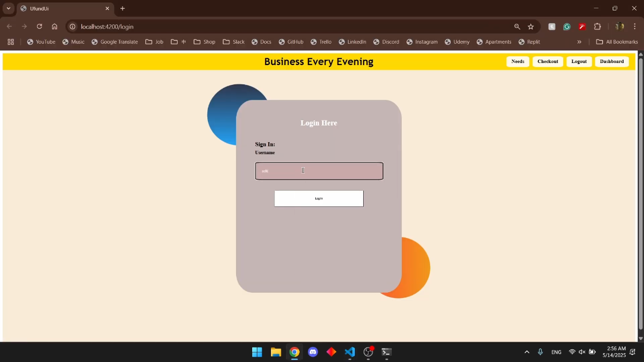Expand the Job bookmarks folder

point(154,42)
